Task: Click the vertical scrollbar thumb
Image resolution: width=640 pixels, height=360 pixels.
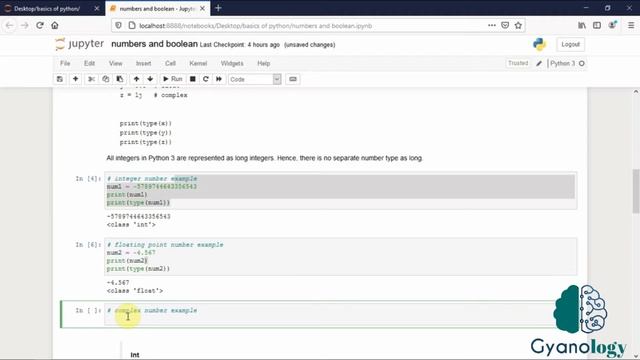Action: pos(636,191)
